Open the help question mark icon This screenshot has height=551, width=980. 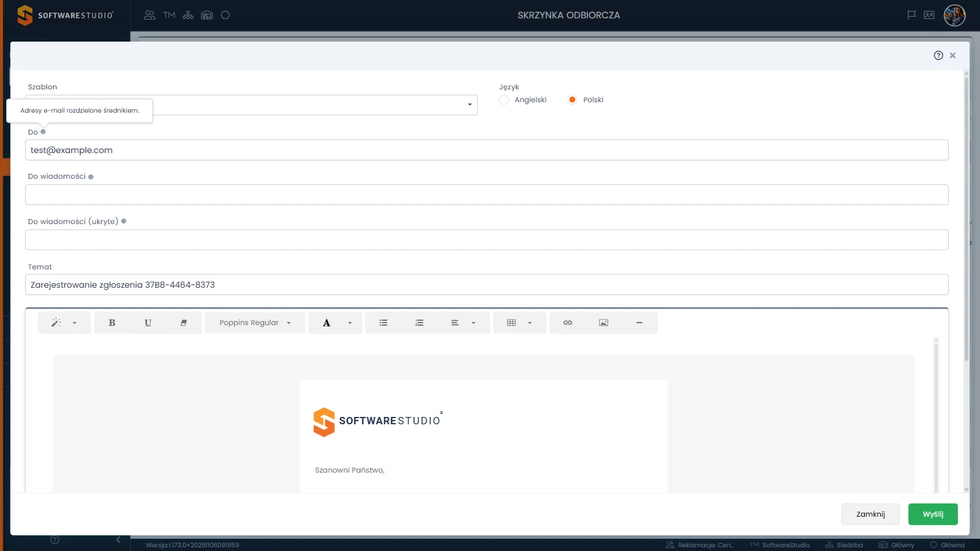938,55
